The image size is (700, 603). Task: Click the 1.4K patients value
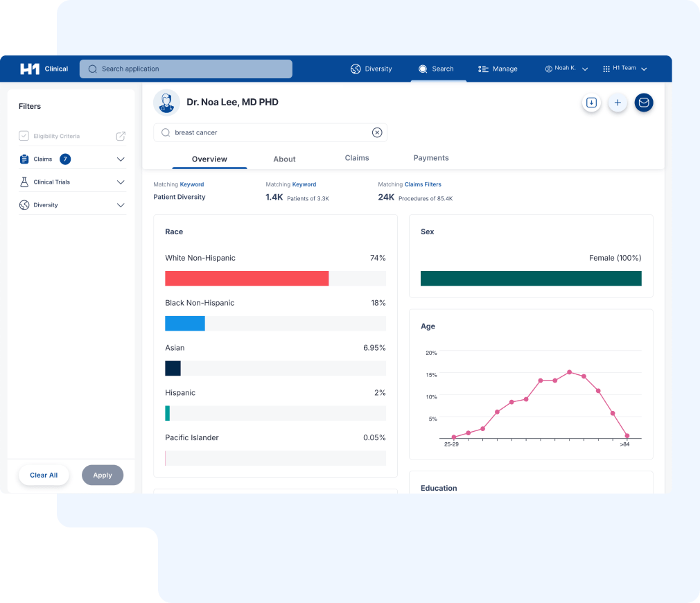click(x=274, y=198)
